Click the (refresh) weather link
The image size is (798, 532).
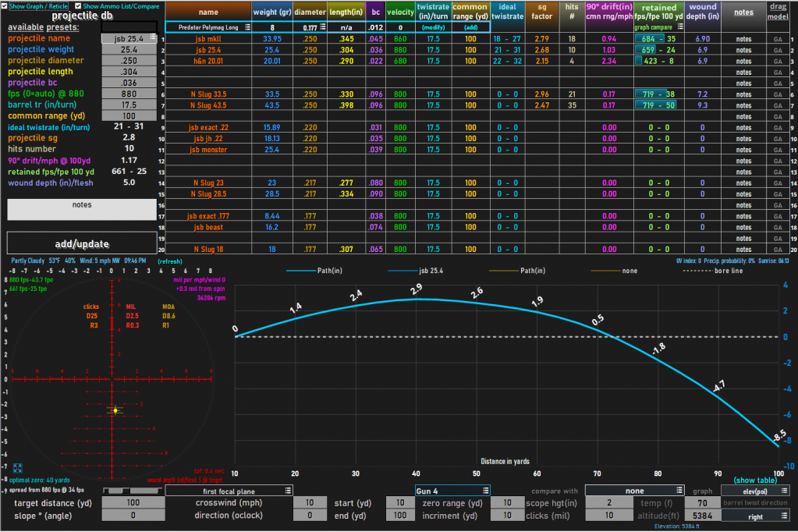point(170,261)
